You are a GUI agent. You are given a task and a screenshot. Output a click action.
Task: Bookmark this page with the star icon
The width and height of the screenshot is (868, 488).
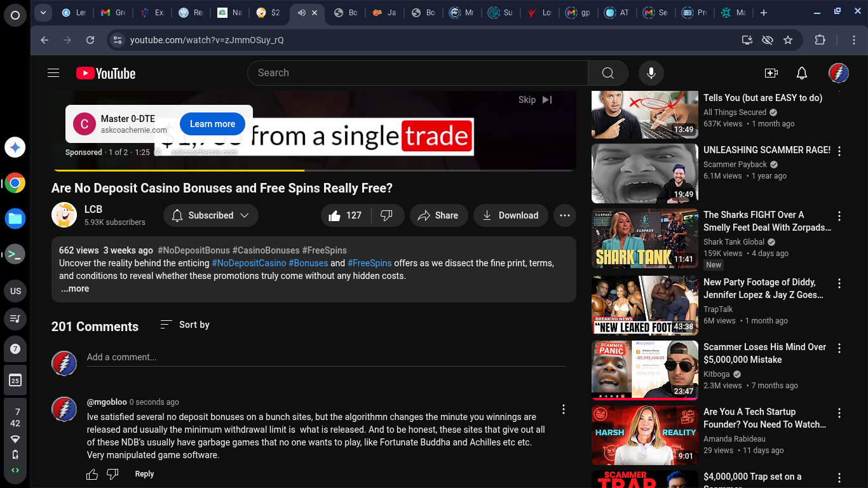coord(788,40)
